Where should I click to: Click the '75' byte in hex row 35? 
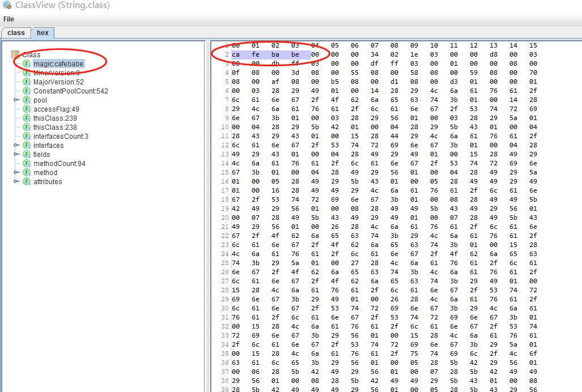[414, 353]
